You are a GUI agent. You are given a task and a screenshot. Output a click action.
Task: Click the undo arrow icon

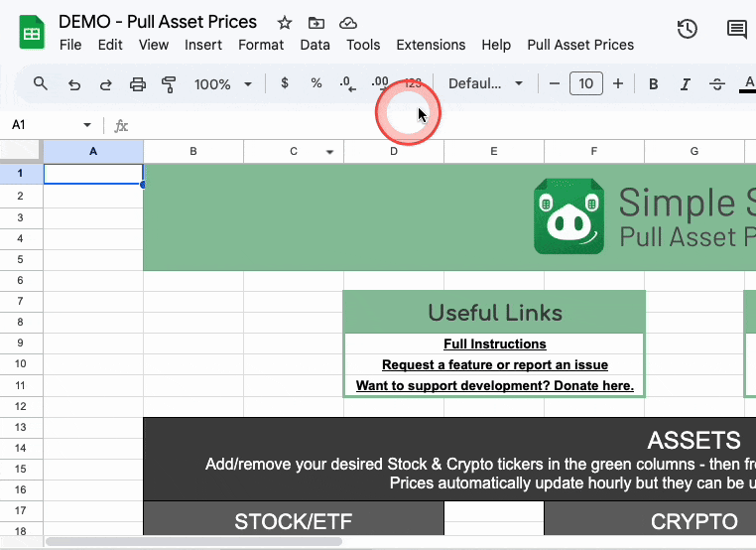73,84
